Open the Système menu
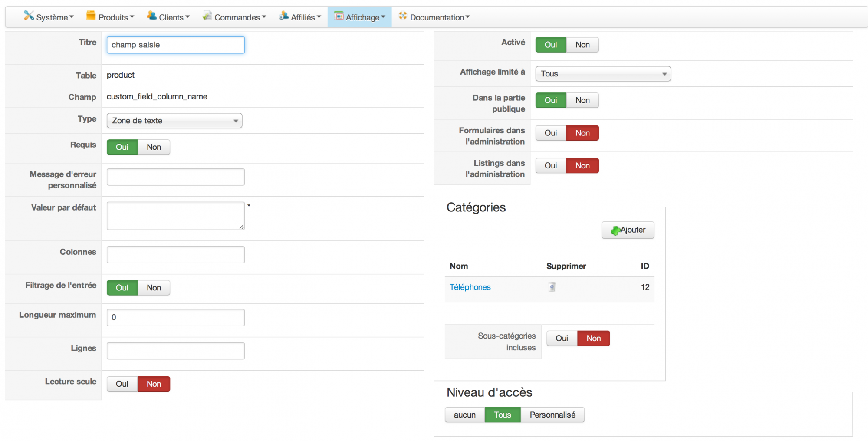The height and width of the screenshot is (441, 868). click(x=49, y=17)
